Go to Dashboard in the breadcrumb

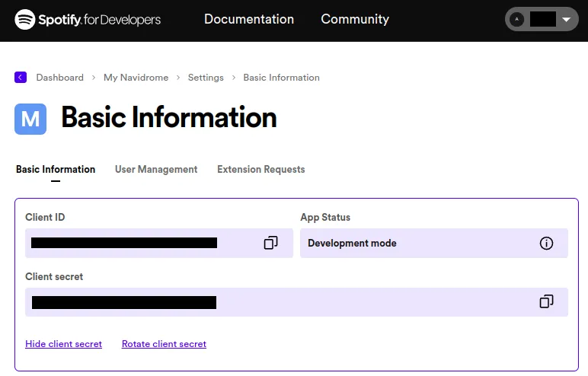point(59,78)
